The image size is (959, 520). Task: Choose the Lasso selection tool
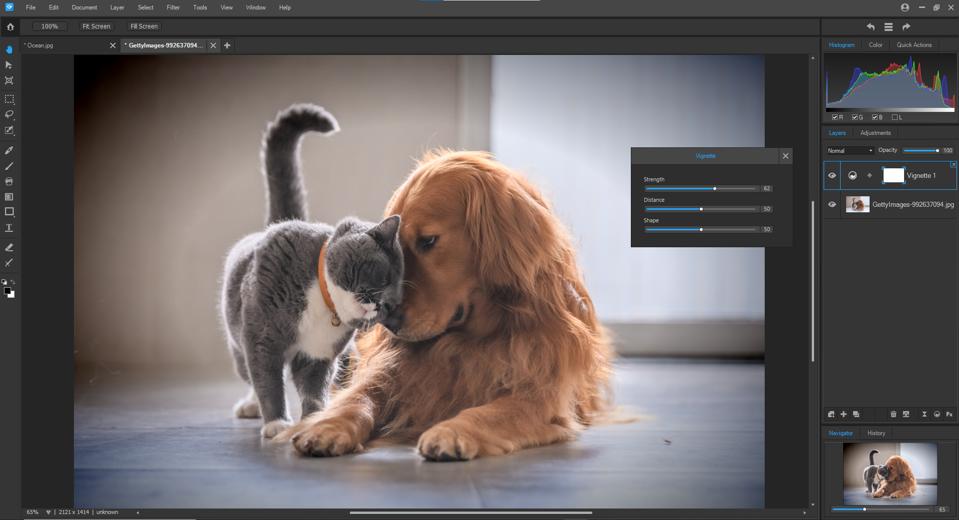coord(9,115)
